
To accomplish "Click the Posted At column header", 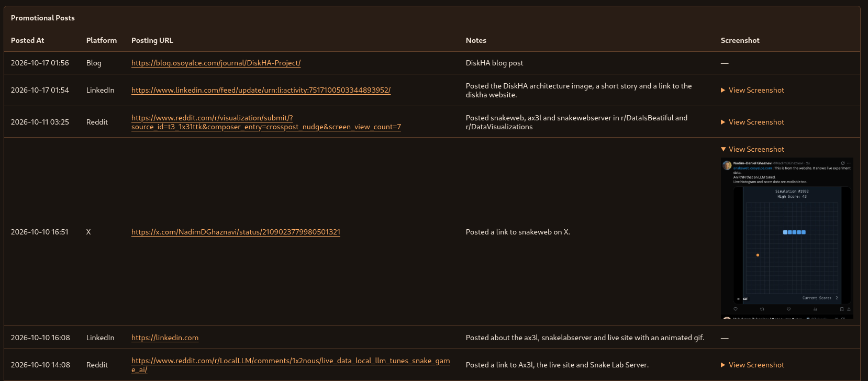I will click(x=27, y=40).
